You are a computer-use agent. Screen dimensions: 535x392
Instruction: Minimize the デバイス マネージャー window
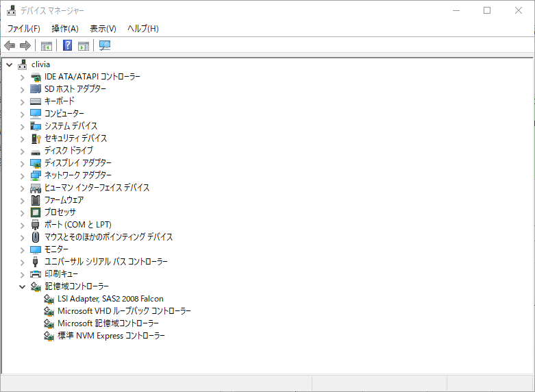tap(456, 10)
